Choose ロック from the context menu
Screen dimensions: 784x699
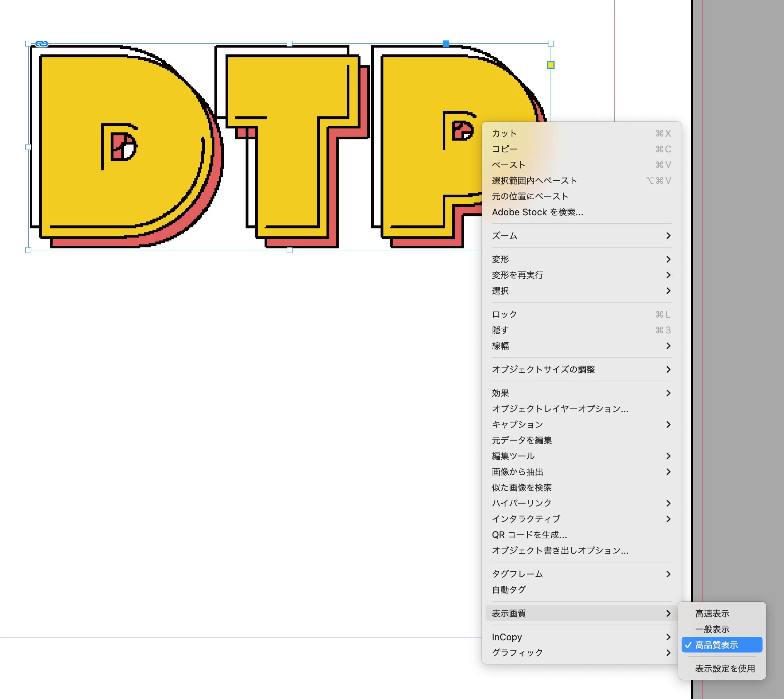(505, 314)
